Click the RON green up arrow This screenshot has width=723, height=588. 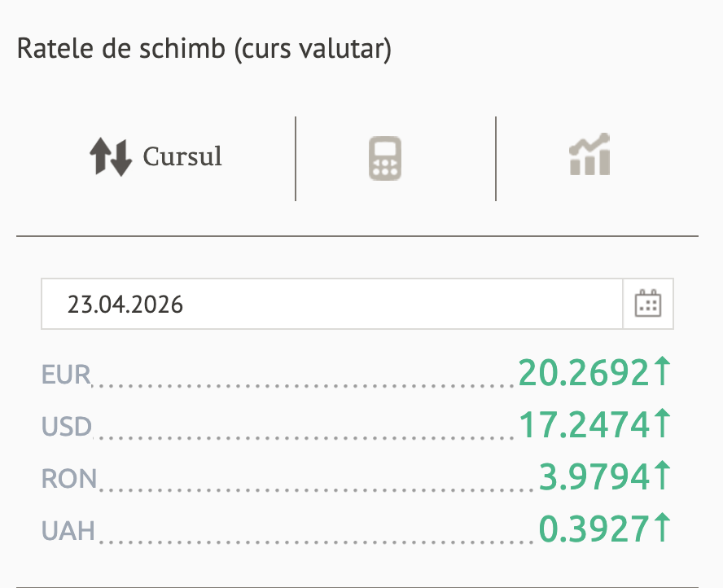[662, 476]
